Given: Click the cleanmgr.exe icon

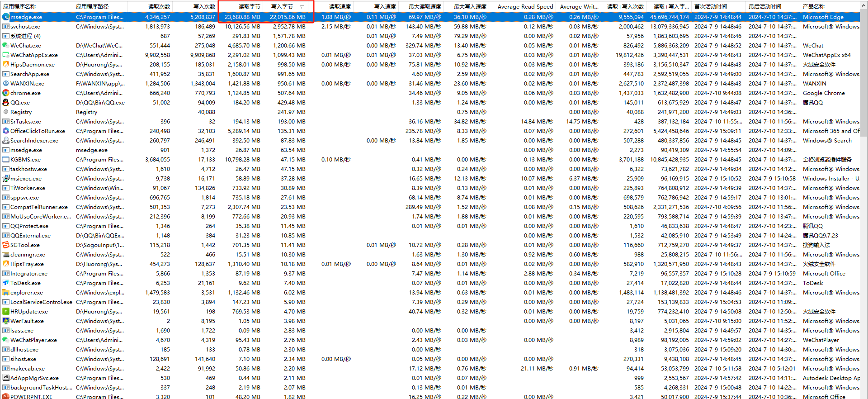Looking at the screenshot, I should [6, 254].
